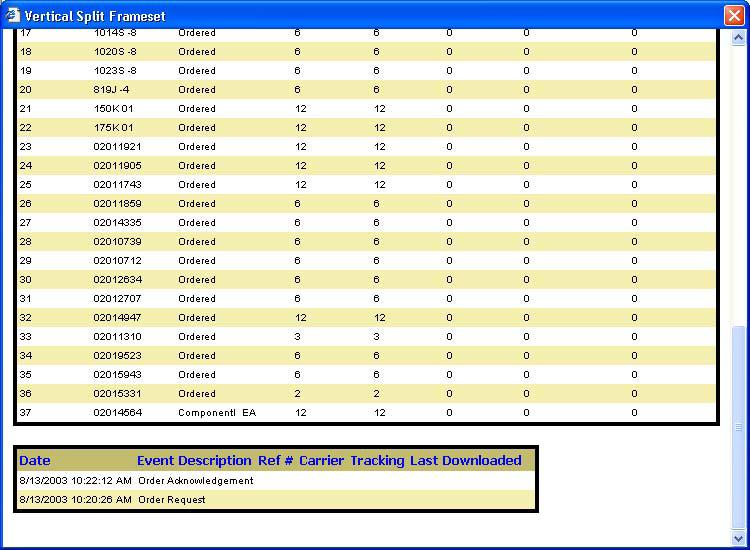Click item number 02014564 in row 37
Viewport: 750px width, 550px height.
click(118, 412)
